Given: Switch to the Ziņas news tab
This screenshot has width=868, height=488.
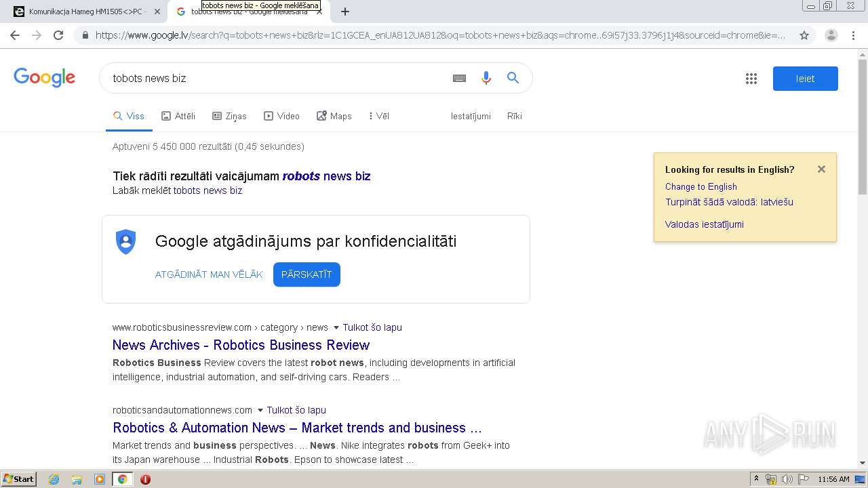Looking at the screenshot, I should 229,116.
